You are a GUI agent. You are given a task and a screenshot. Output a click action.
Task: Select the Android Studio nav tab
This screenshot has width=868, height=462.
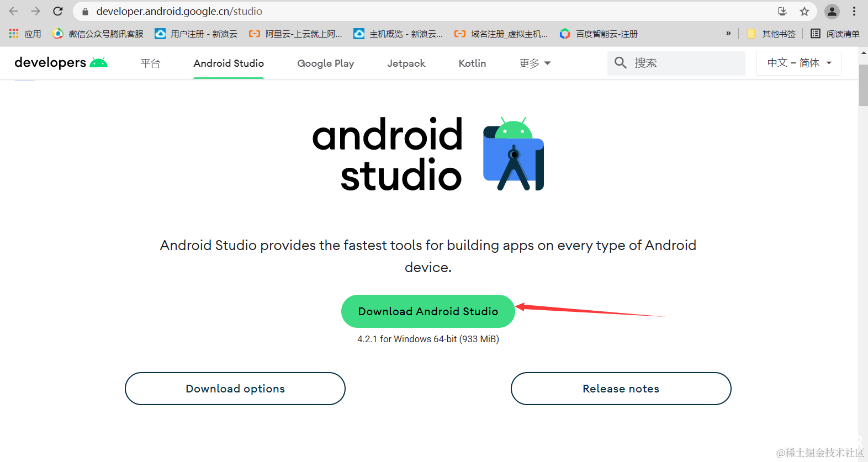pos(229,63)
